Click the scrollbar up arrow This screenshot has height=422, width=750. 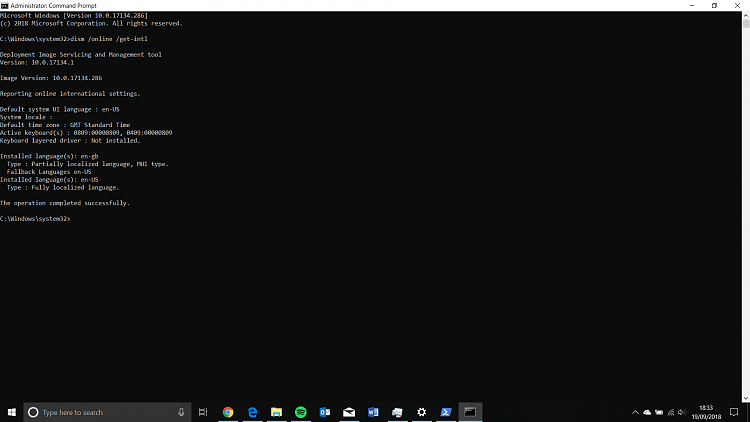746,16
